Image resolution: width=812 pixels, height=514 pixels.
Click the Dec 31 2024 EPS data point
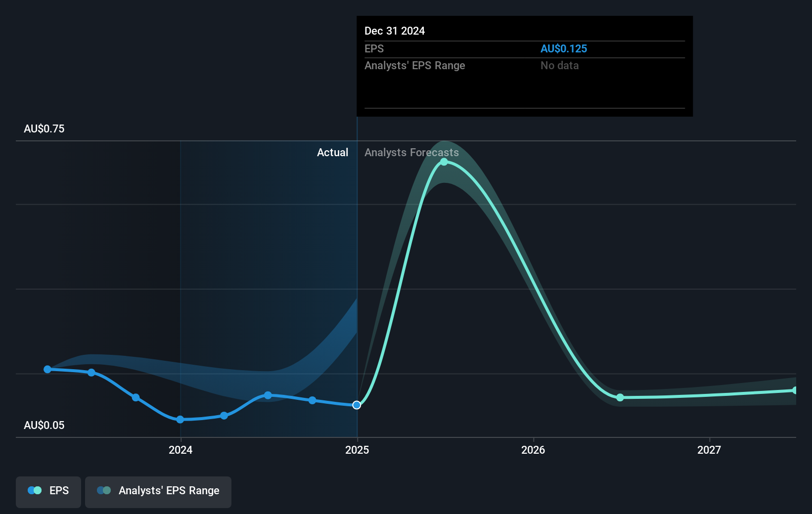(357, 405)
